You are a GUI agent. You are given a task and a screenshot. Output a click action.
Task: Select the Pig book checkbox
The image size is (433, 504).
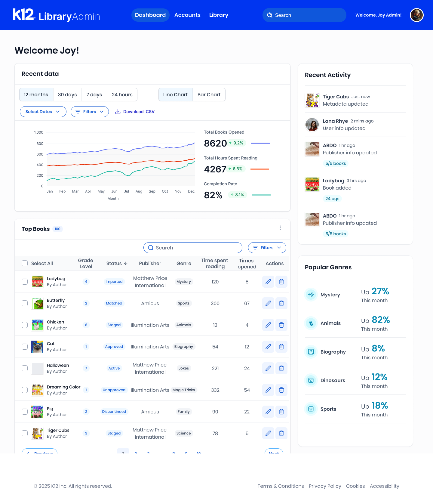click(25, 412)
